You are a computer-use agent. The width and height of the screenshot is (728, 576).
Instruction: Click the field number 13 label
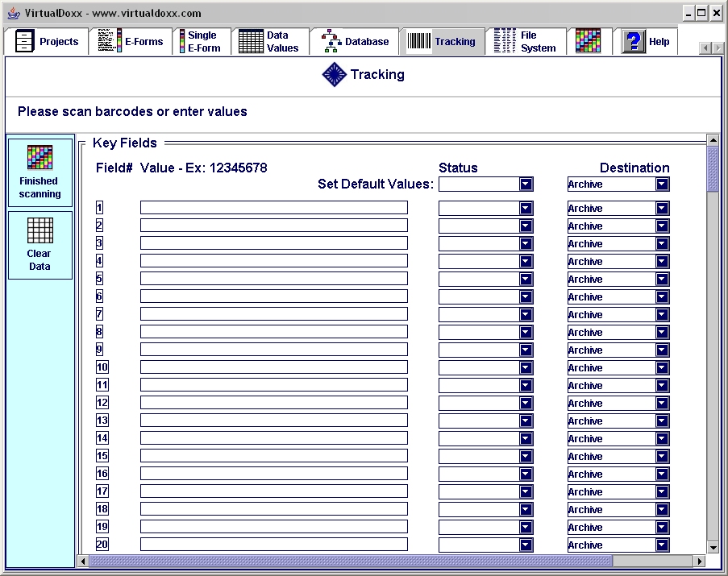pos(102,421)
